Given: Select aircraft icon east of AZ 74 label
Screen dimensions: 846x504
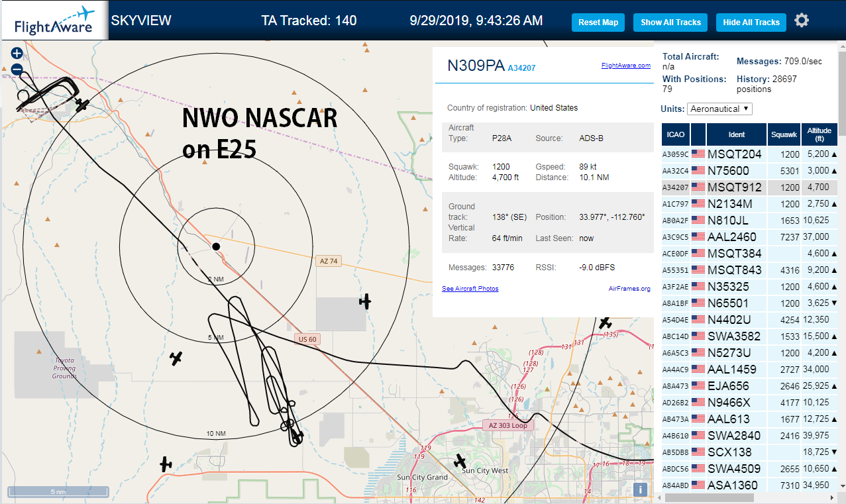Looking at the screenshot, I should (x=365, y=302).
